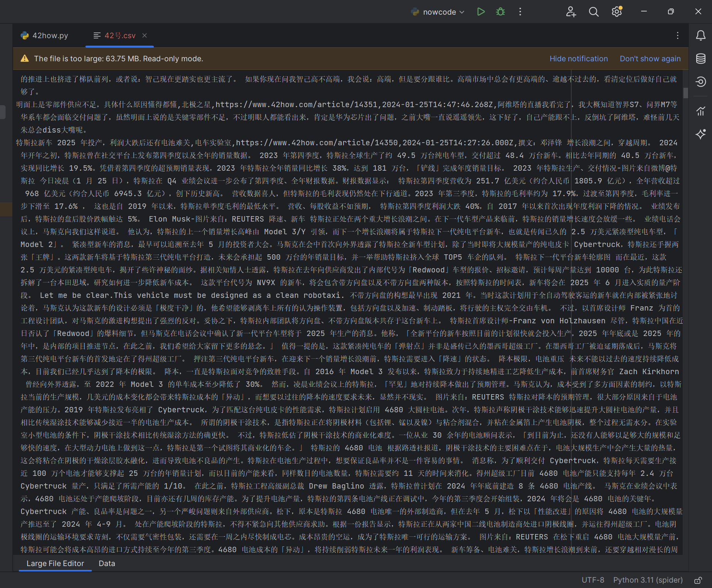Open editor tab options menu
This screenshot has width=712, height=588.
[x=677, y=35]
